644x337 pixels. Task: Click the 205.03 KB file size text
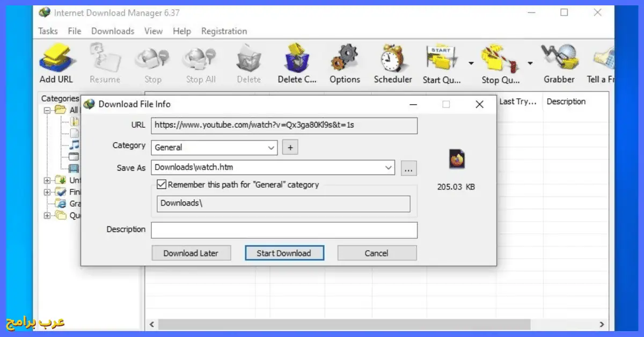click(x=456, y=187)
